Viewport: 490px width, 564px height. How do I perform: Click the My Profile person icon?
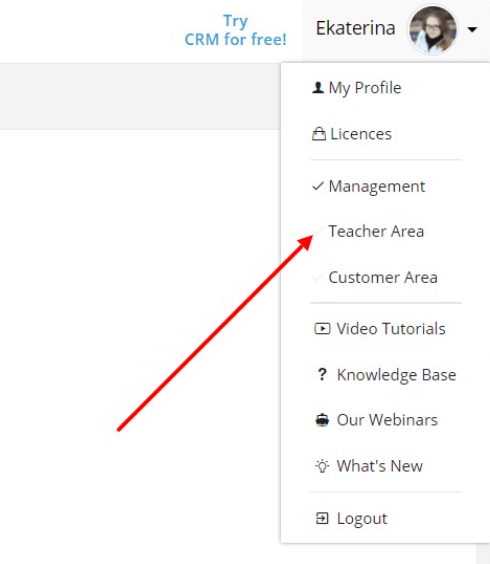coord(318,87)
